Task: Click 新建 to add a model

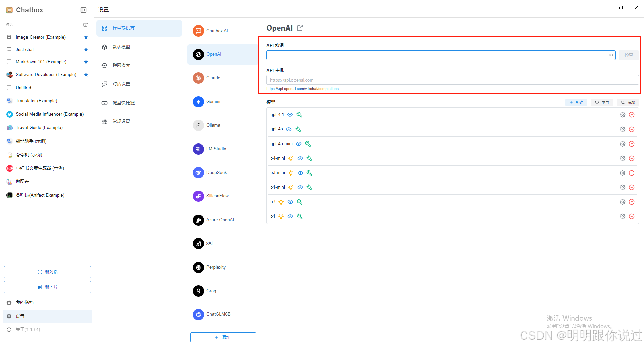Action: tap(576, 102)
